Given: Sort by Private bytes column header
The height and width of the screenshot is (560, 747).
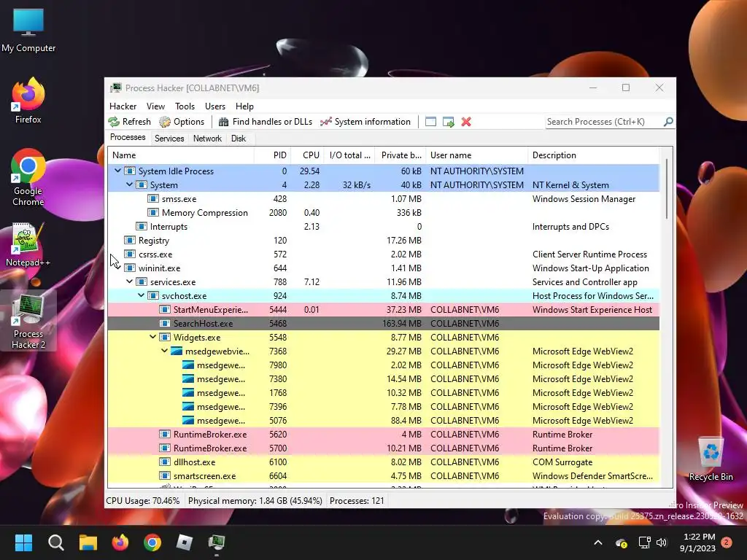Looking at the screenshot, I should pyautogui.click(x=400, y=155).
